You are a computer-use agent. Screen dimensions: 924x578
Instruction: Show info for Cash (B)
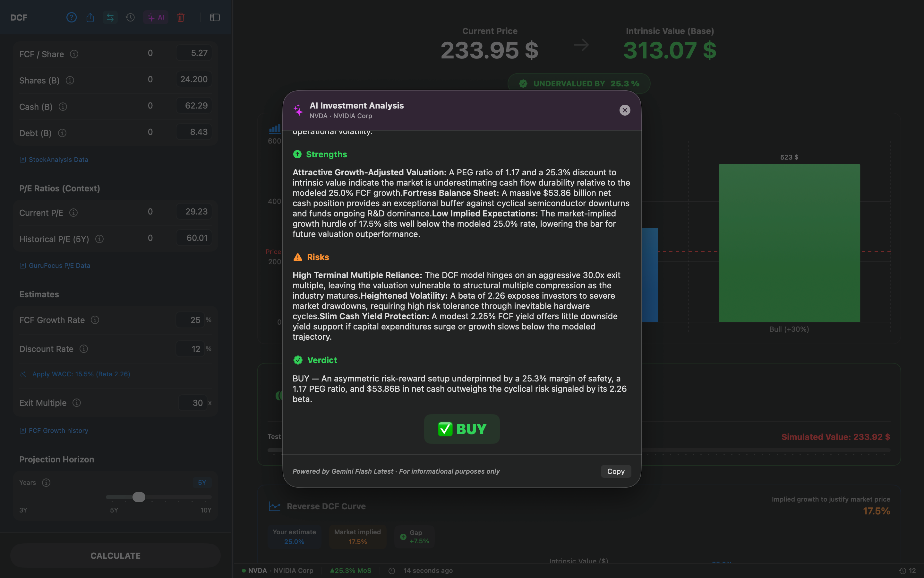pyautogui.click(x=63, y=107)
